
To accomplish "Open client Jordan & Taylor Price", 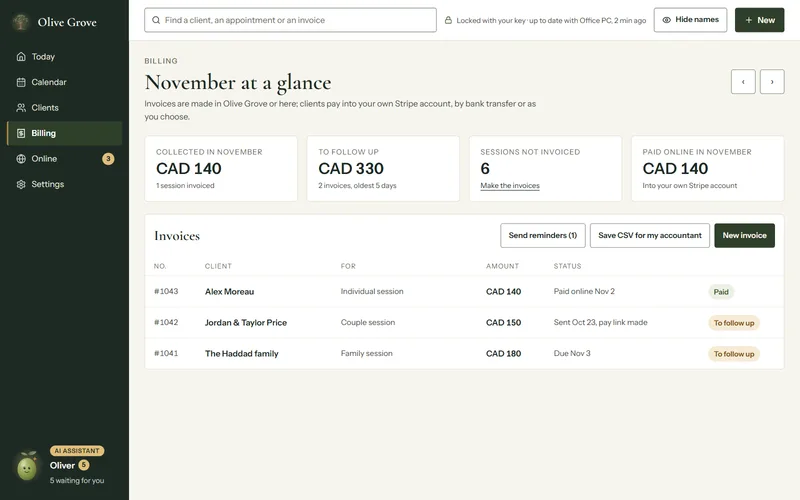I will click(x=245, y=322).
